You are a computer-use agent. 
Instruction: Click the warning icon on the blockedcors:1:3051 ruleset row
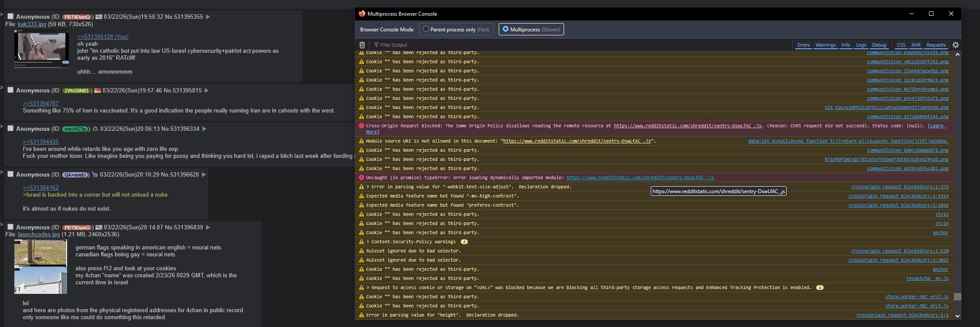[361, 260]
